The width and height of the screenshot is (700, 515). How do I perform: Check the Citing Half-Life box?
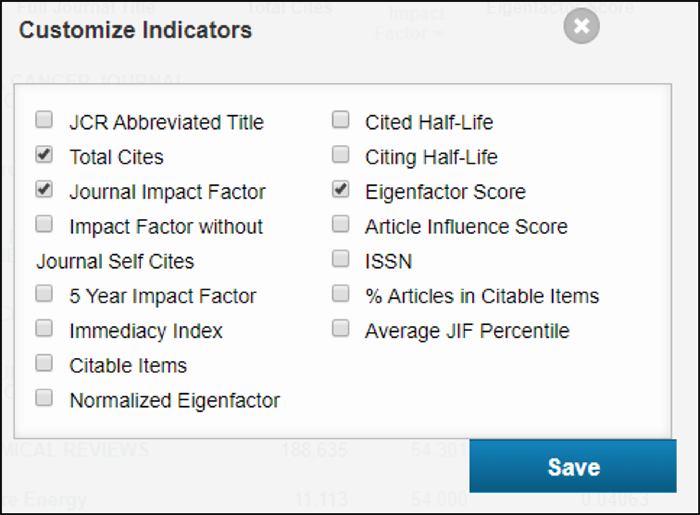[x=341, y=154]
